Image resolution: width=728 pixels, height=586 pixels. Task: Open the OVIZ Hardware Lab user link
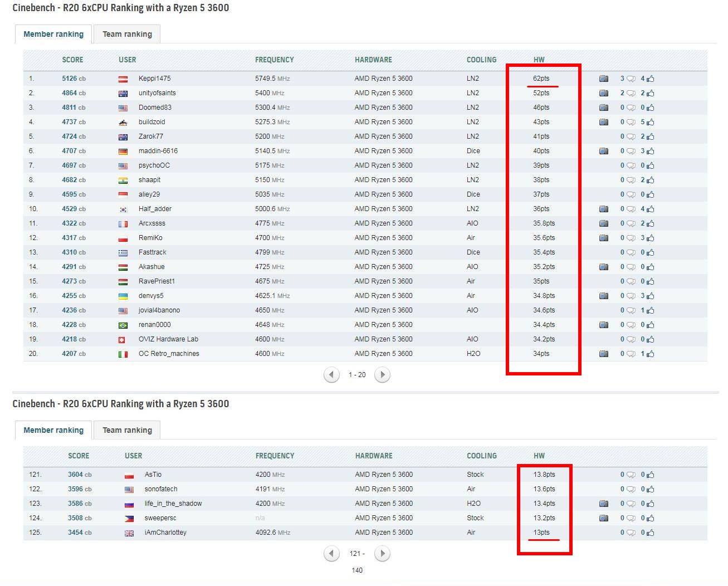[168, 339]
